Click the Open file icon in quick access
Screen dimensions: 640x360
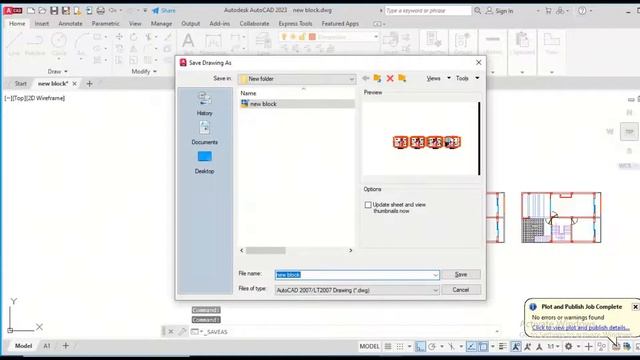coord(42,11)
